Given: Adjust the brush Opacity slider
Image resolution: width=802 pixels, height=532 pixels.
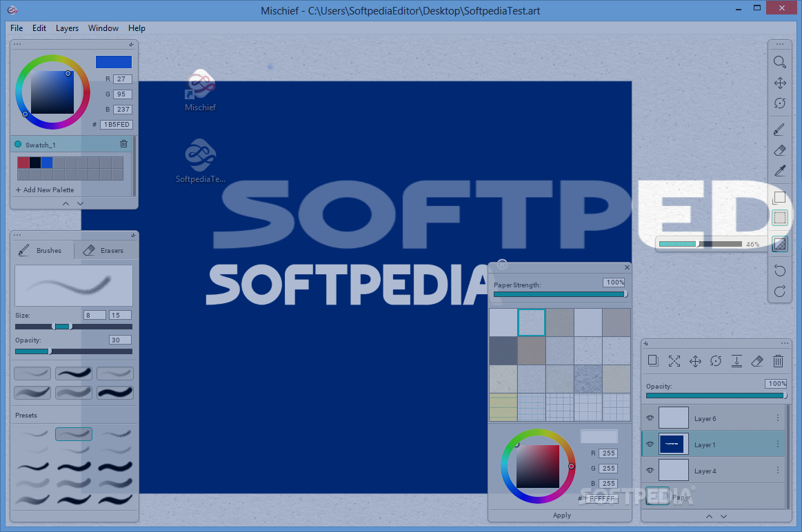Looking at the screenshot, I should click(74, 351).
